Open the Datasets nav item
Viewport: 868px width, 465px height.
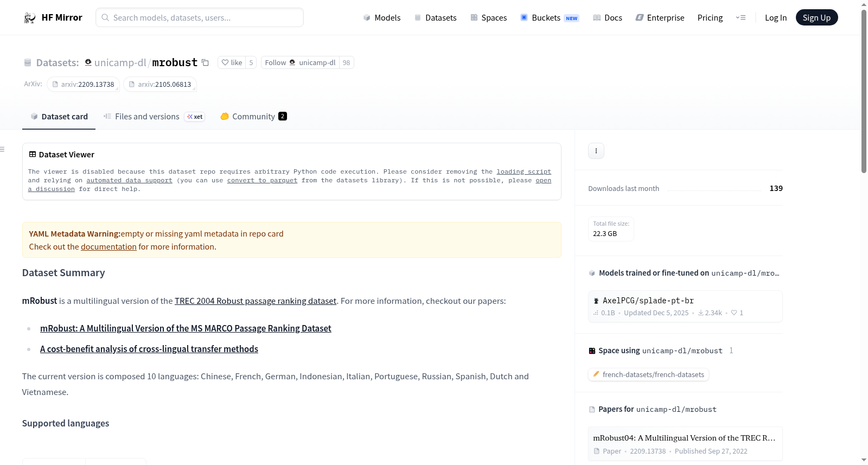pyautogui.click(x=436, y=18)
